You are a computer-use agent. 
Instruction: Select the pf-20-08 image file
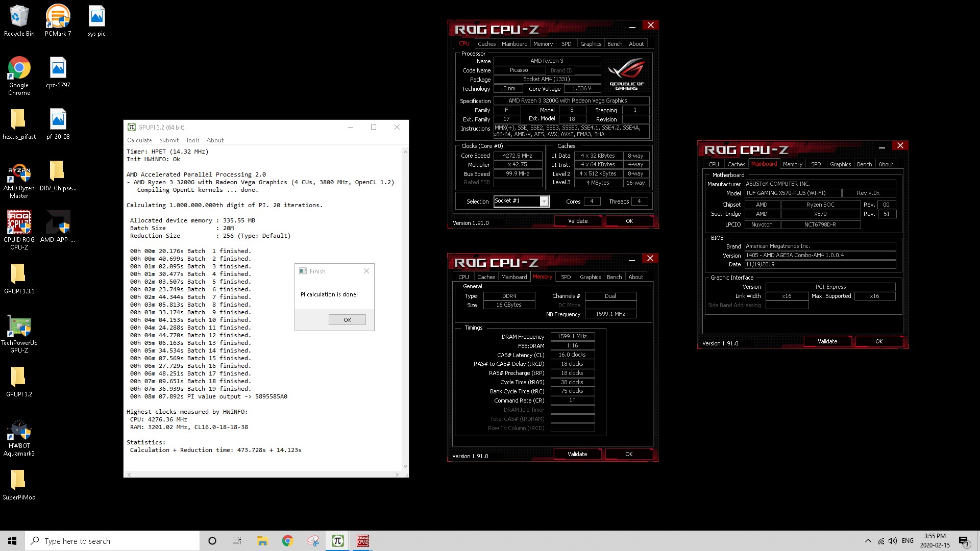pyautogui.click(x=58, y=123)
